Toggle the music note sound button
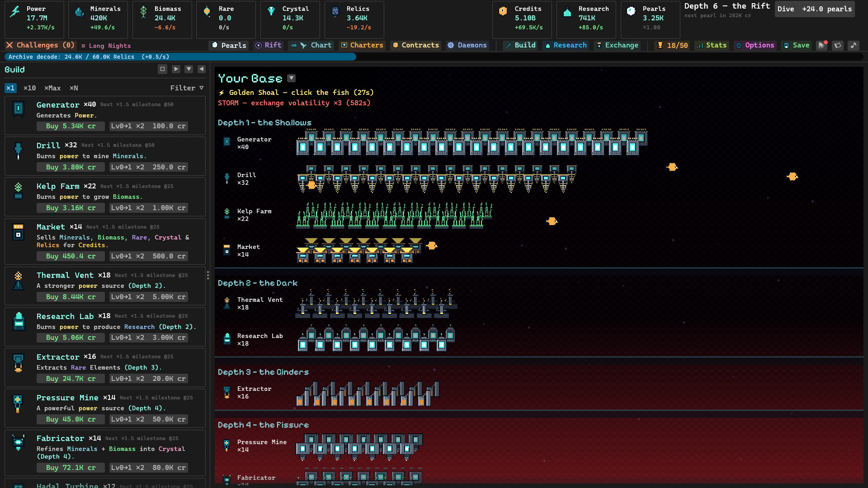868x488 pixels. coord(854,45)
